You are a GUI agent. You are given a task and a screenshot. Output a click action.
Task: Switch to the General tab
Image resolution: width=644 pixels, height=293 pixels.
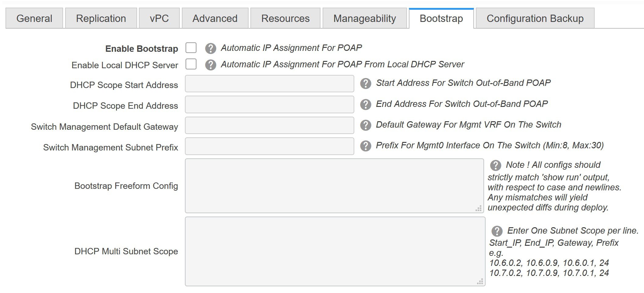(x=34, y=18)
